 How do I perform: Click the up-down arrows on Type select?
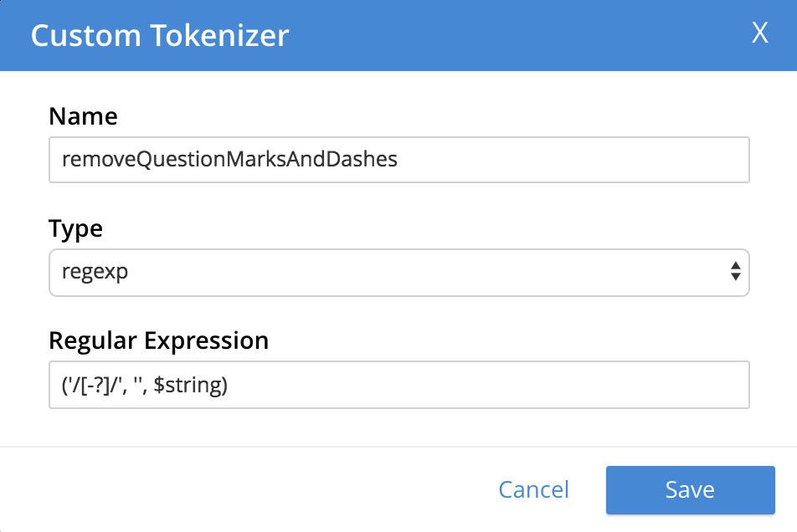coord(735,272)
